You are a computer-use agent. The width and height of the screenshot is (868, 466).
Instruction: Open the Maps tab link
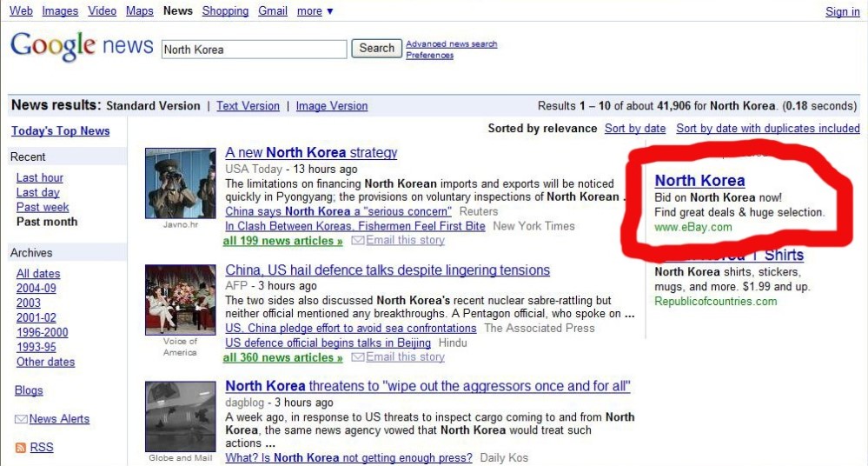[x=140, y=11]
